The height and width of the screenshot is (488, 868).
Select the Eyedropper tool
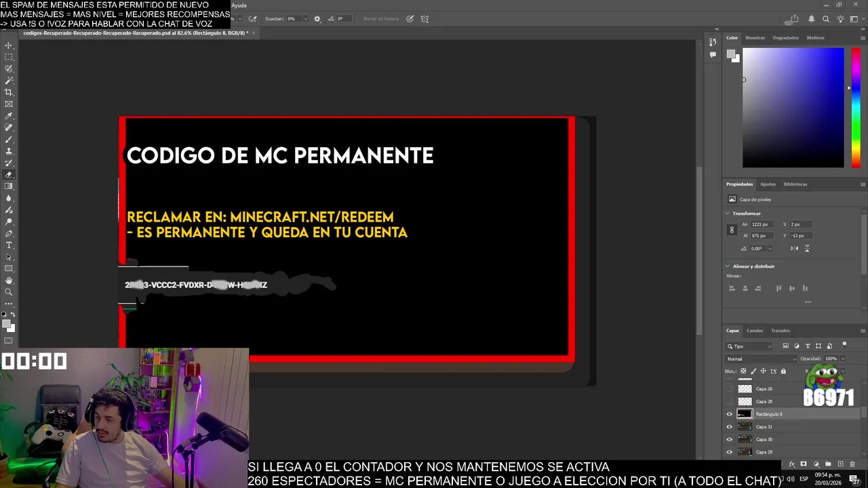pyautogui.click(x=9, y=116)
